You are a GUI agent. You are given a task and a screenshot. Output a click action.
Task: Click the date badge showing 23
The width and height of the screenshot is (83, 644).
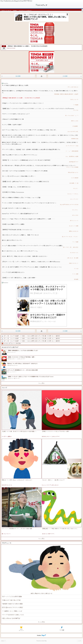[4, 47]
